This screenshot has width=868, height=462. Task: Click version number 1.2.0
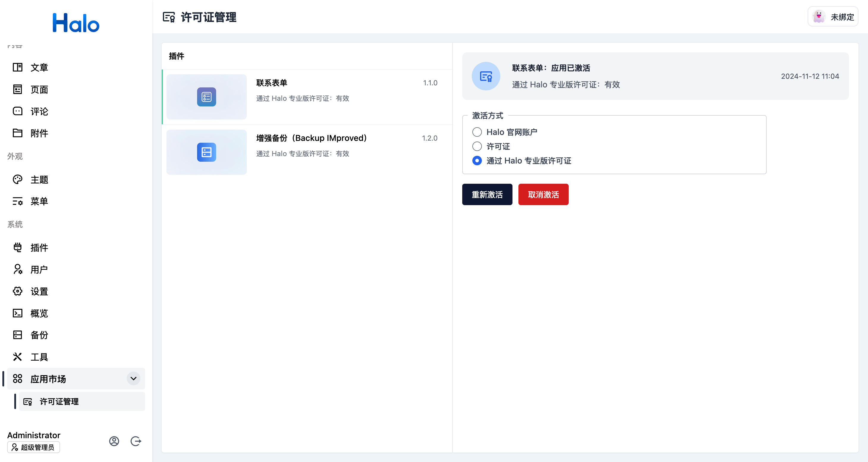click(x=430, y=138)
